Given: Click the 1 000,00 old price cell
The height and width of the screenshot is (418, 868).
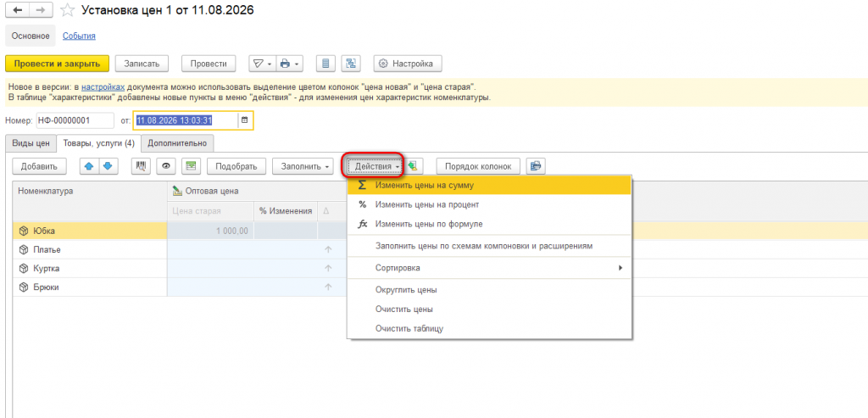Looking at the screenshot, I should (x=210, y=231).
